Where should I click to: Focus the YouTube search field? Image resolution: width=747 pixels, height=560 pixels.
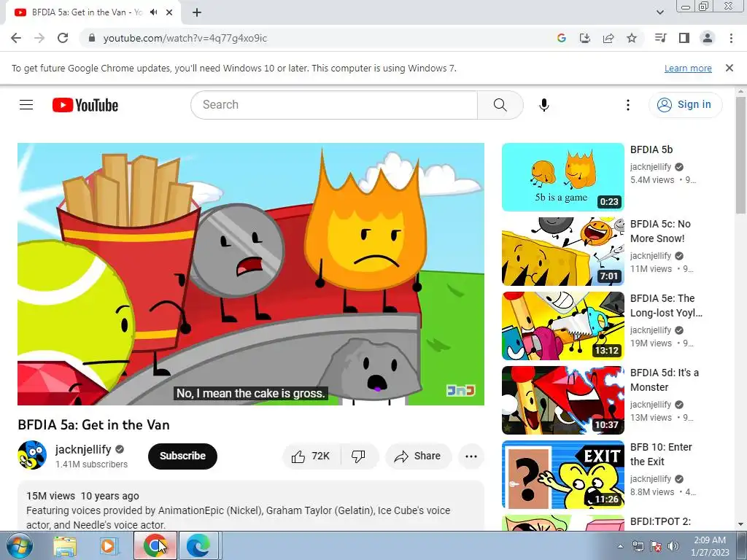point(333,105)
